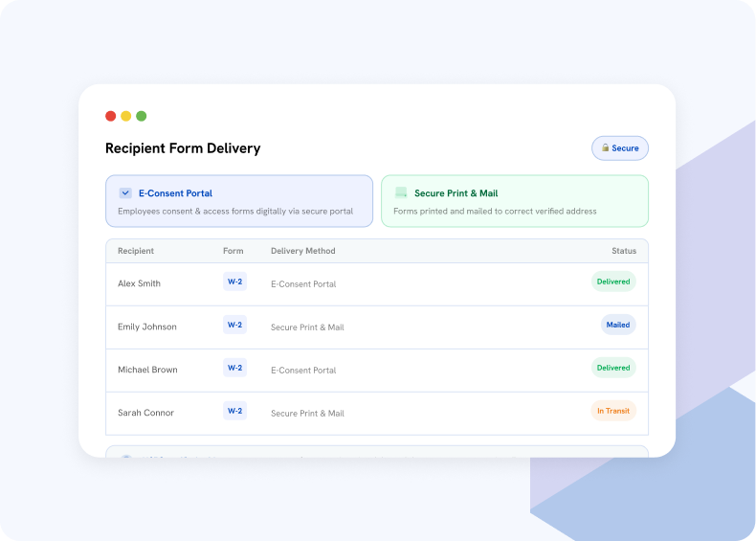Click the lock icon in Secure badge
This screenshot has width=756, height=541.
click(x=605, y=147)
